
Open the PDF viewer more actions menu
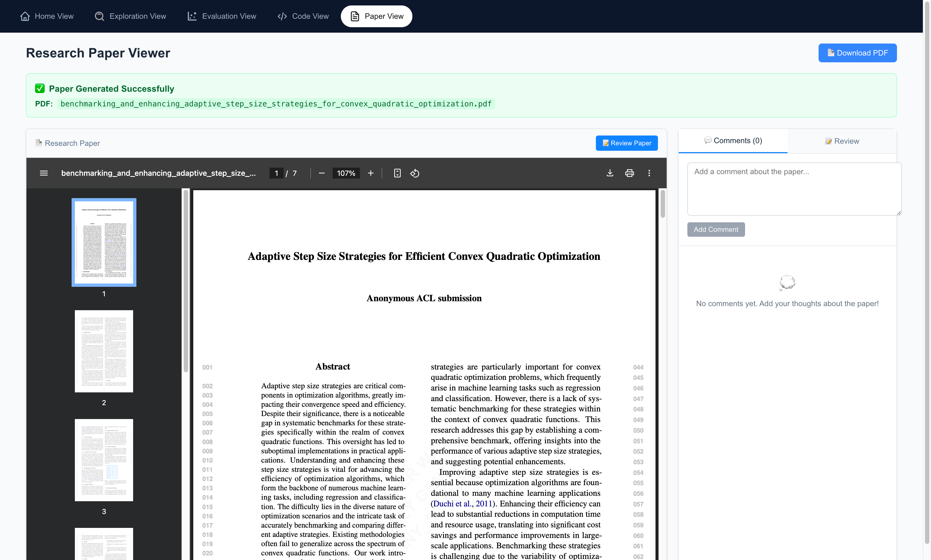pos(649,173)
